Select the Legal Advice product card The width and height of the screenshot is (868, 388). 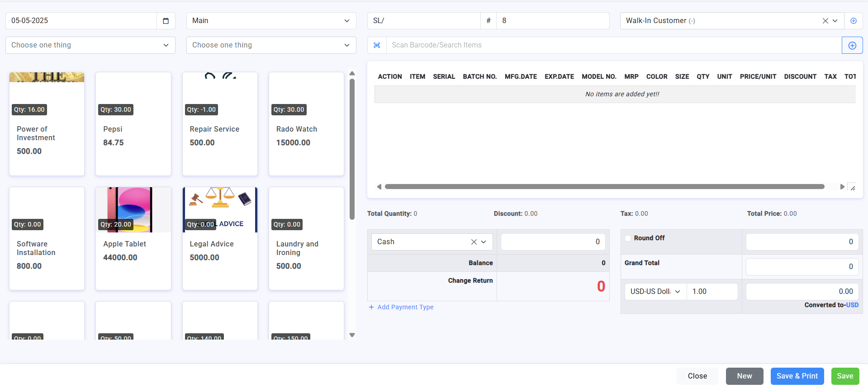(220, 238)
